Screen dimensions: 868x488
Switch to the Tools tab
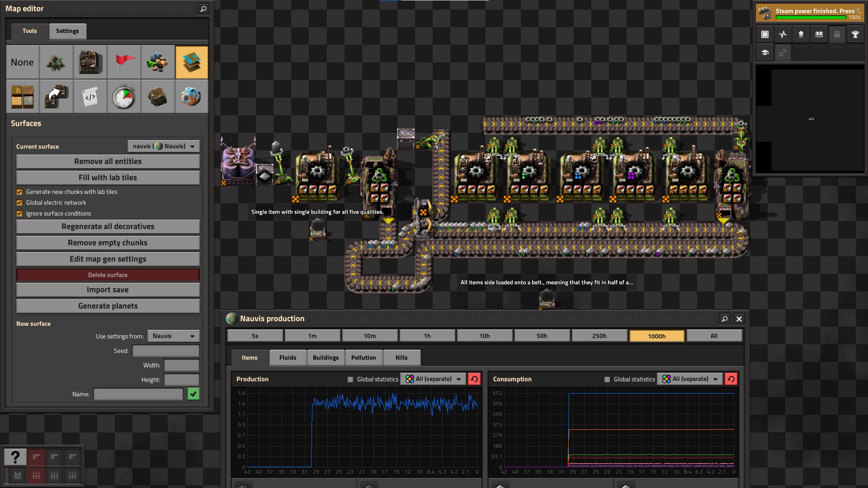click(x=29, y=31)
